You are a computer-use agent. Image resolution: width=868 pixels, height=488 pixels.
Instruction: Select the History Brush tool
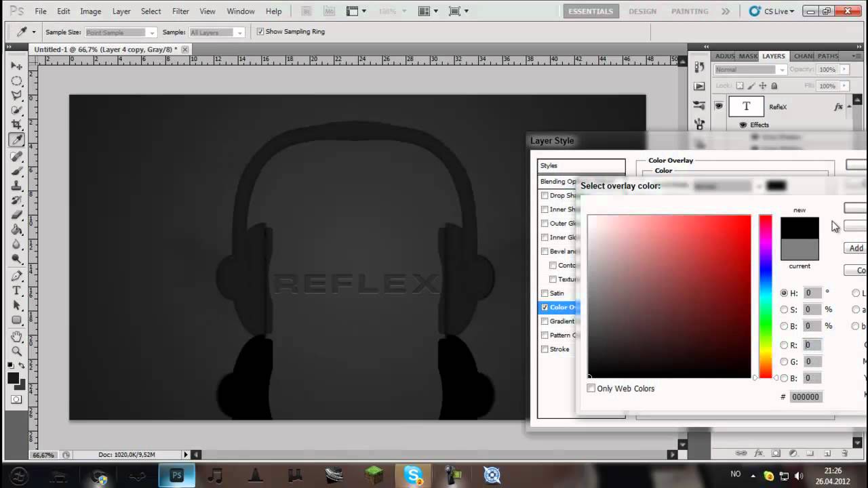point(17,201)
